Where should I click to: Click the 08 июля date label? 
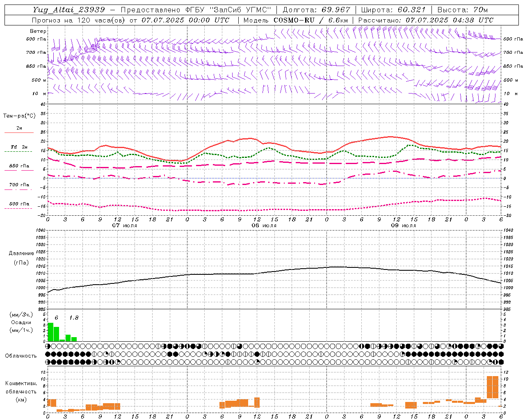pyautogui.click(x=264, y=226)
